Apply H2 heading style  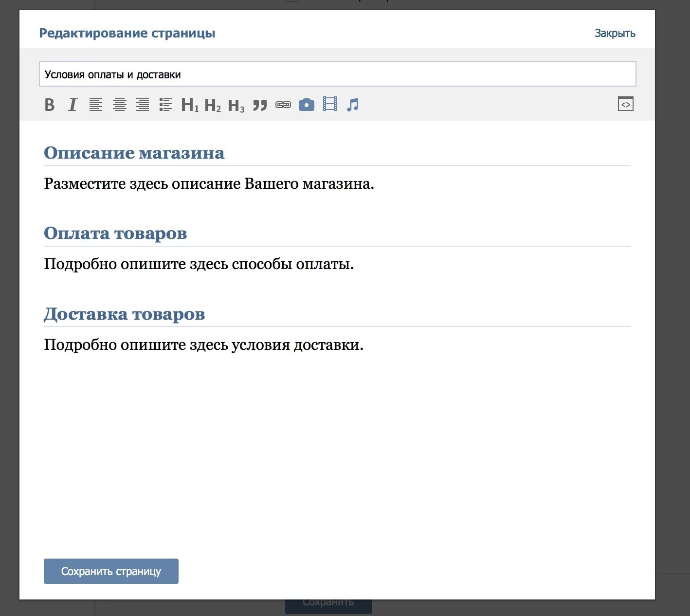point(213,105)
